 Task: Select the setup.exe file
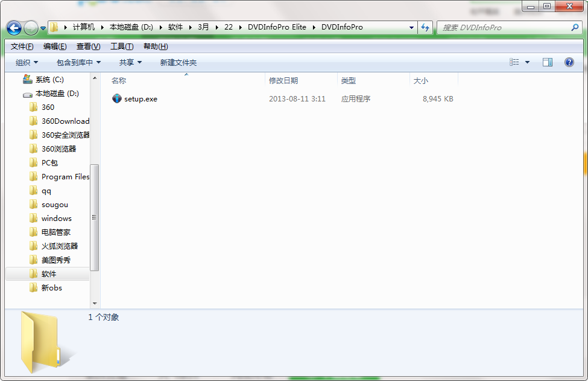(141, 99)
